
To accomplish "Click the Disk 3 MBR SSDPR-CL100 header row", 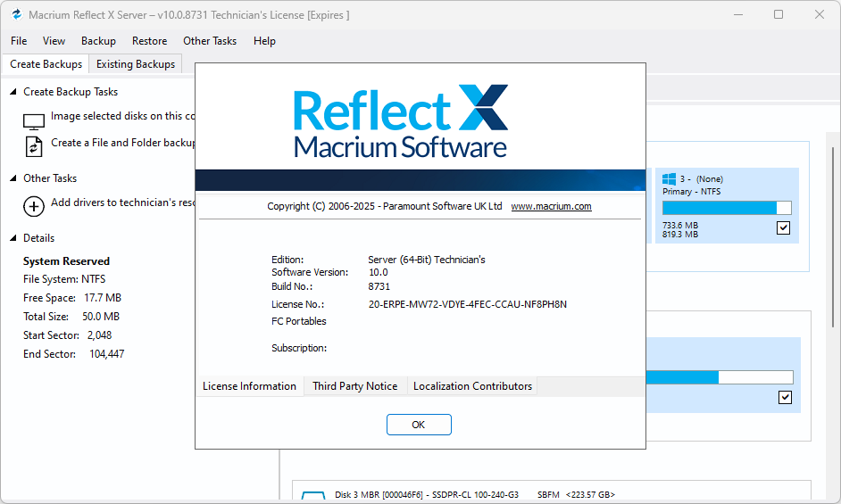I will tap(475, 495).
